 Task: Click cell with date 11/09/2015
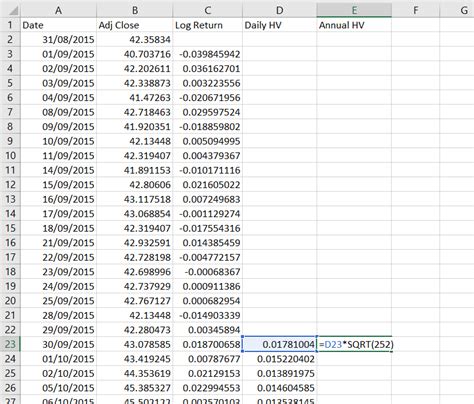58,155
